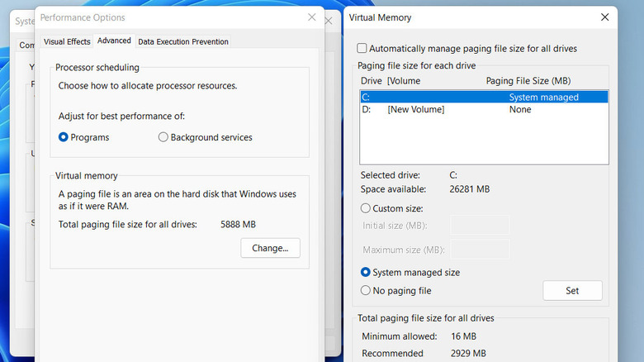This screenshot has width=644, height=362.
Task: Close the Virtual Memory window
Action: click(x=605, y=17)
